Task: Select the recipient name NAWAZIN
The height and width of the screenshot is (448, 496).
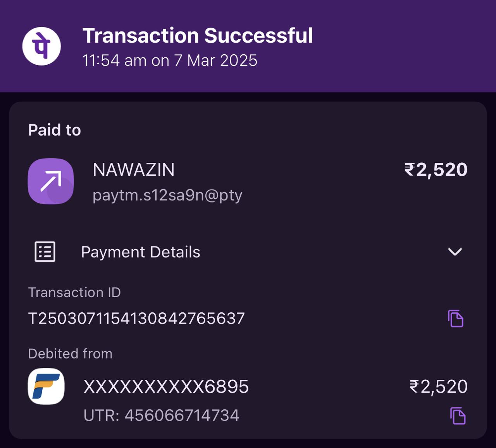Action: click(134, 170)
